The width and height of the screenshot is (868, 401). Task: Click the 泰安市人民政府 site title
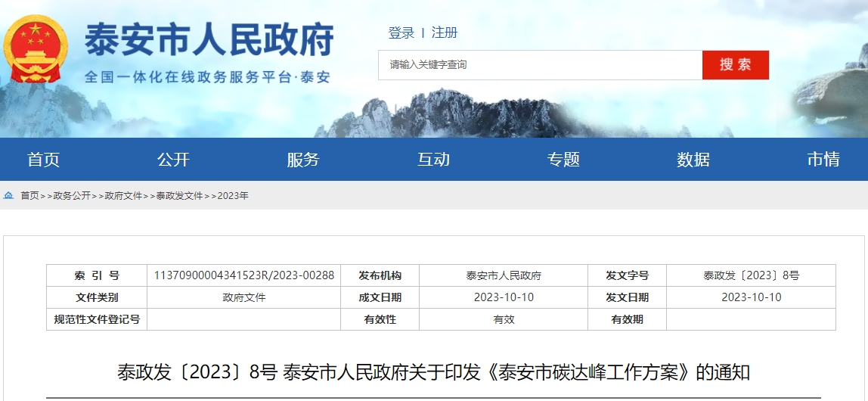(x=209, y=40)
